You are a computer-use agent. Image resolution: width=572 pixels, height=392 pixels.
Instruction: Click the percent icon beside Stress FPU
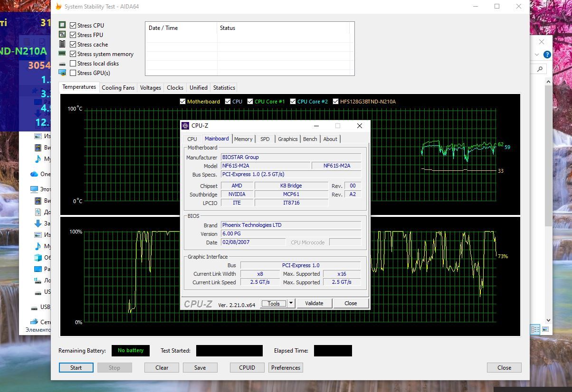click(x=62, y=35)
